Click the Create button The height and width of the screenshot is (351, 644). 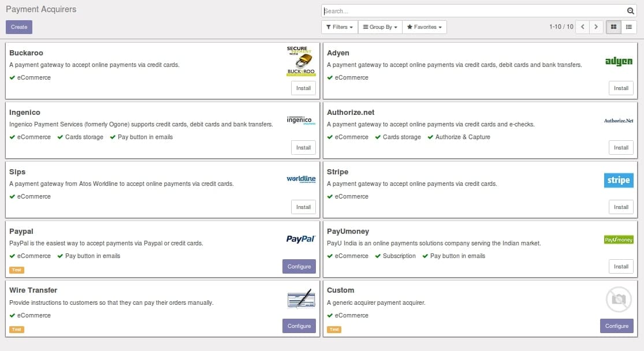tap(19, 27)
